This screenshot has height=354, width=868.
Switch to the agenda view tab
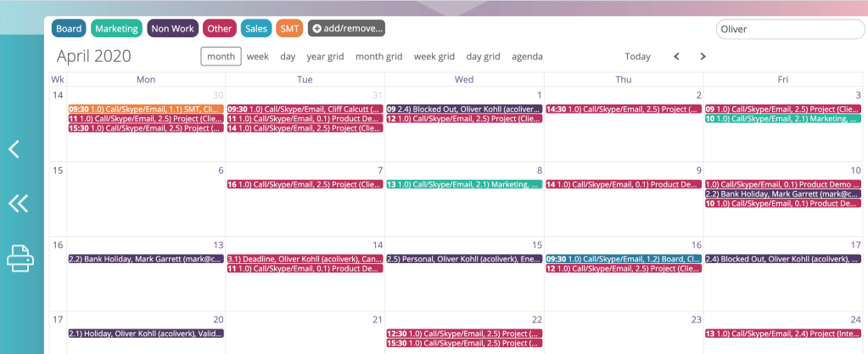pyautogui.click(x=527, y=57)
